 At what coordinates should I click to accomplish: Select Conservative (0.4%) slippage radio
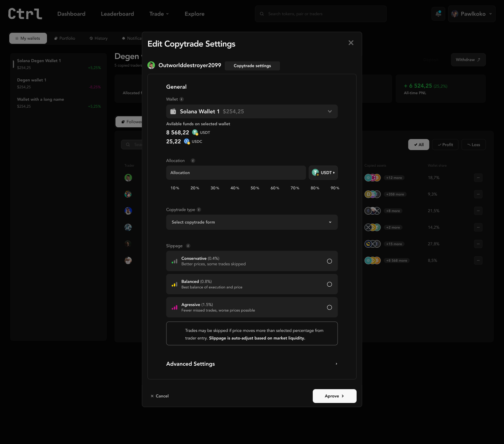(329, 261)
